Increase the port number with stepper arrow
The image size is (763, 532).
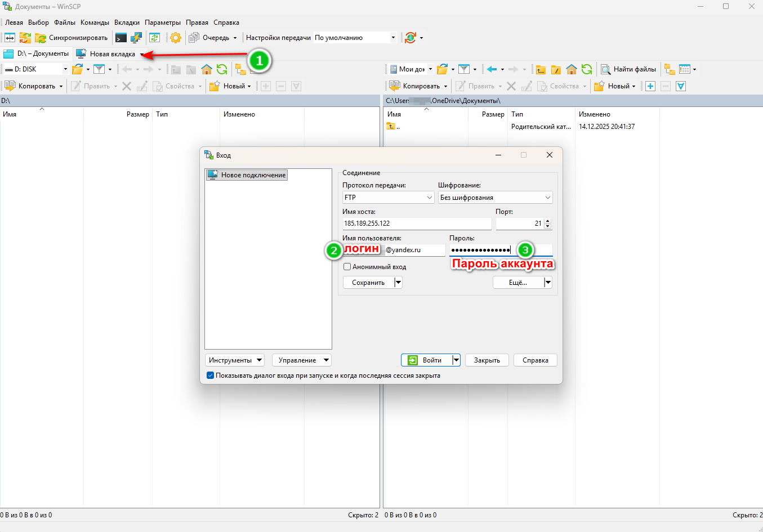pos(547,221)
